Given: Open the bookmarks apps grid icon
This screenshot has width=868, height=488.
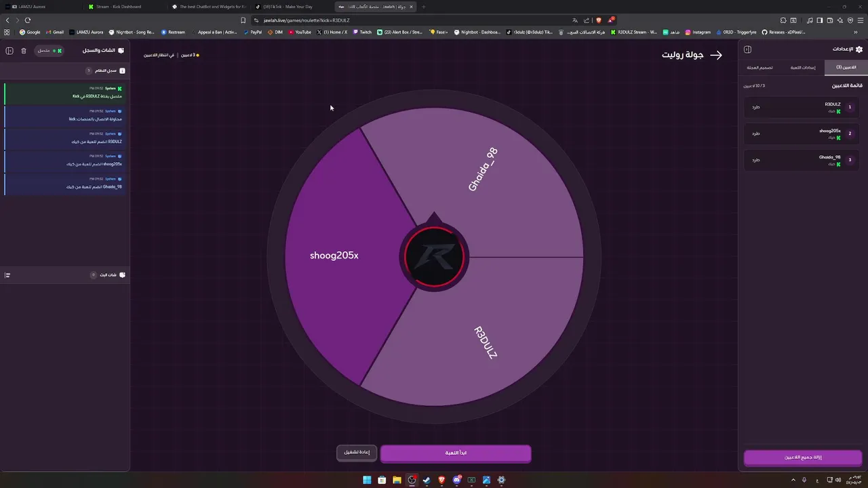Looking at the screenshot, I should [x=7, y=32].
